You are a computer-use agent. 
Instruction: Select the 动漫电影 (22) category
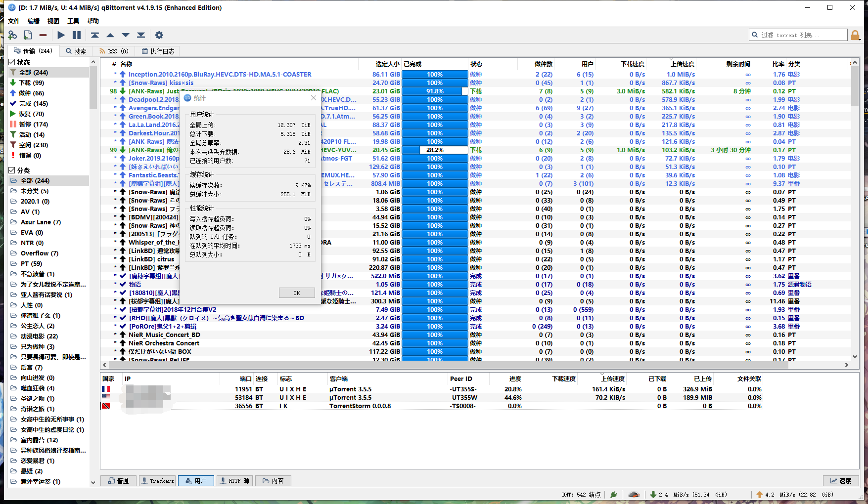point(48,336)
